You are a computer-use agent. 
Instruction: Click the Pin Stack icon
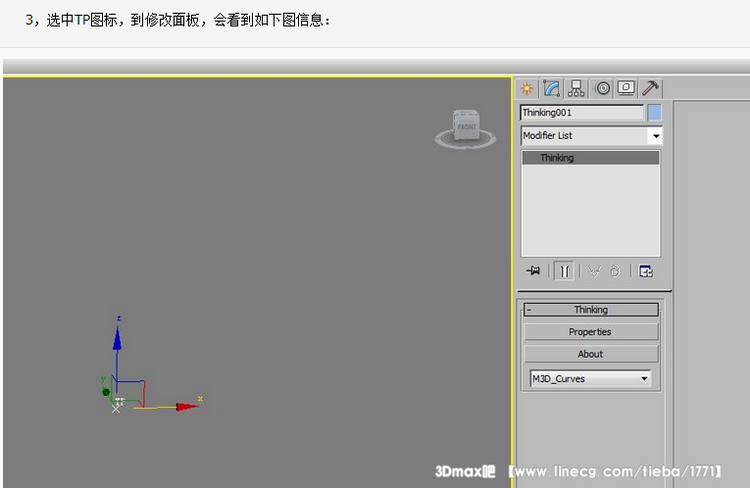point(533,271)
